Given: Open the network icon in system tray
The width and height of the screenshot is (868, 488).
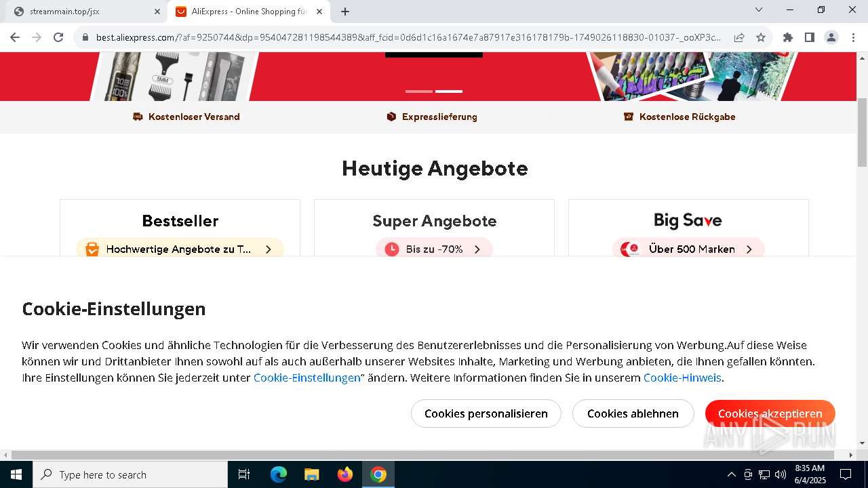Looking at the screenshot, I should [764, 474].
